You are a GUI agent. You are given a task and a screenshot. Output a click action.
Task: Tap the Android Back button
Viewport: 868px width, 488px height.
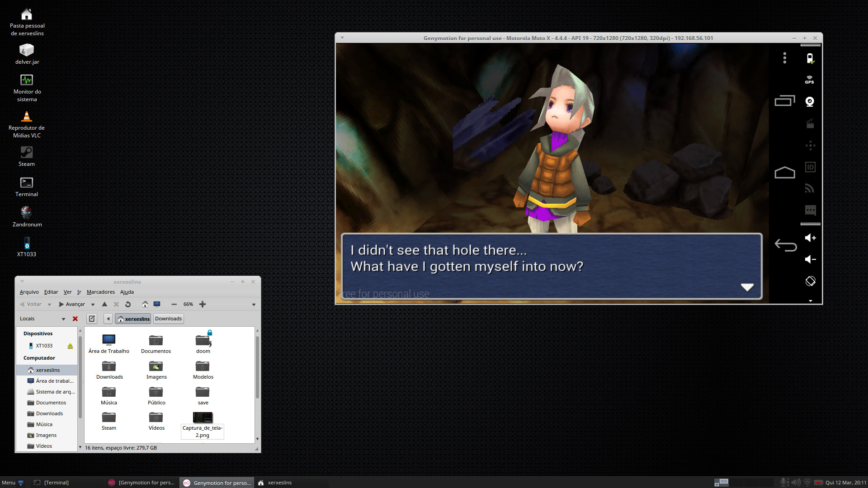click(785, 245)
